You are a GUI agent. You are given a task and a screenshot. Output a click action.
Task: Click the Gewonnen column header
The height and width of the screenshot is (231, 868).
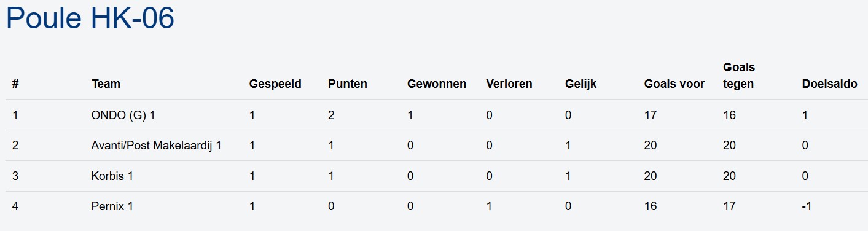(x=437, y=84)
